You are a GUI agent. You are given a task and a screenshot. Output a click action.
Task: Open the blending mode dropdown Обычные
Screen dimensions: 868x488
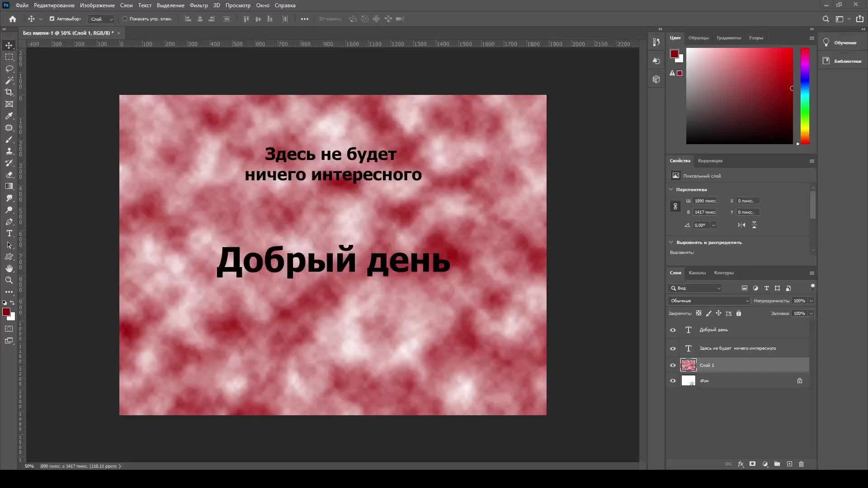708,300
